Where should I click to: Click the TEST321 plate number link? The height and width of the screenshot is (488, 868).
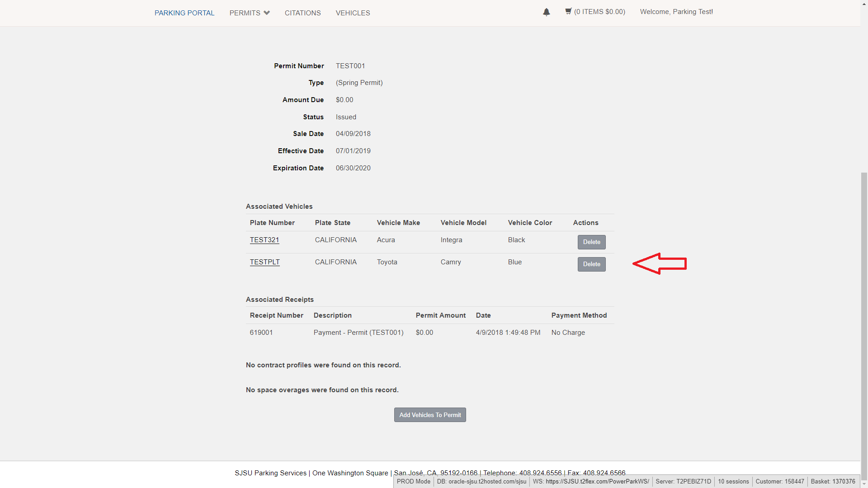[264, 239]
